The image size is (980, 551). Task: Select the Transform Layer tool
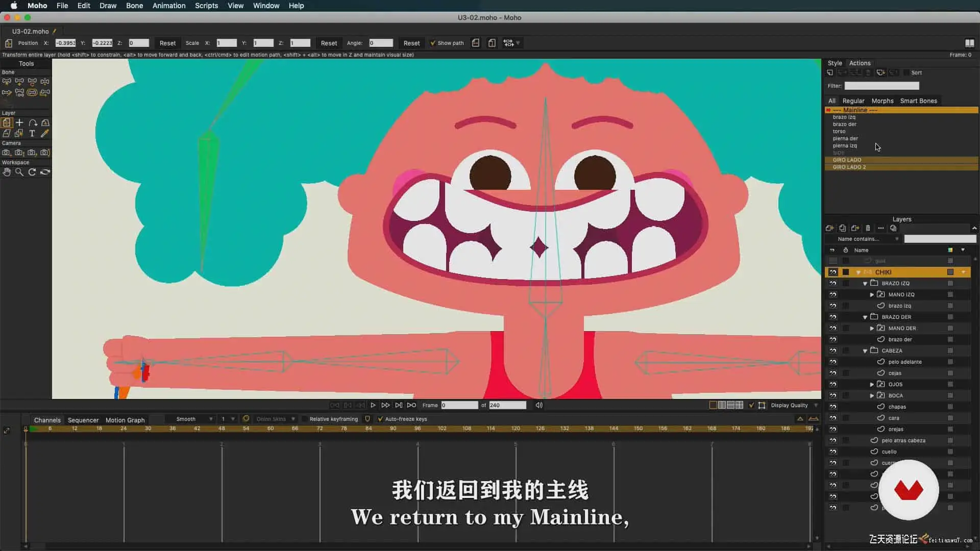pyautogui.click(x=7, y=123)
